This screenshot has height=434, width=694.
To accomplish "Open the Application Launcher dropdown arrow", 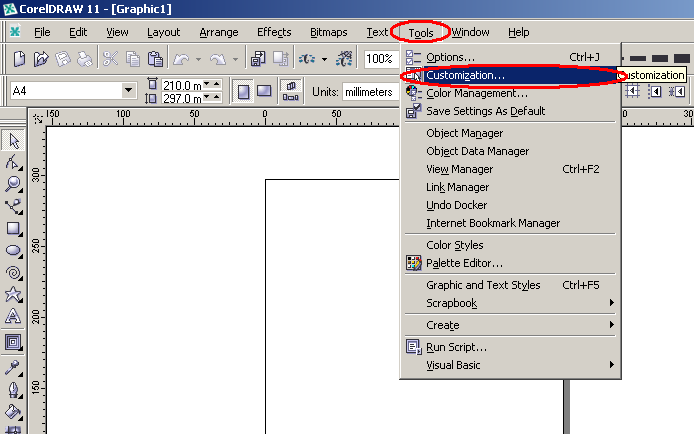I will coord(324,59).
